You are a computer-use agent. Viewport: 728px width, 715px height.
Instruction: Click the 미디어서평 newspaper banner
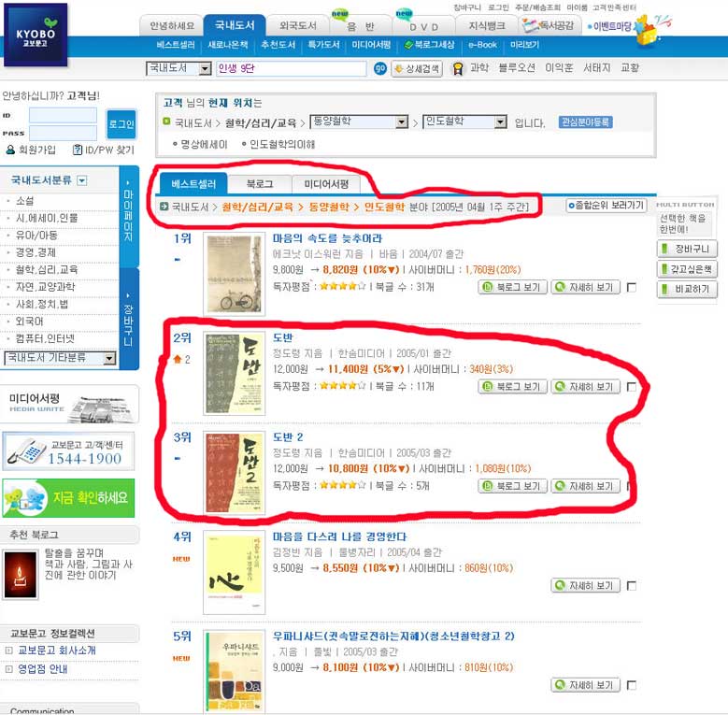pyautogui.click(x=70, y=404)
